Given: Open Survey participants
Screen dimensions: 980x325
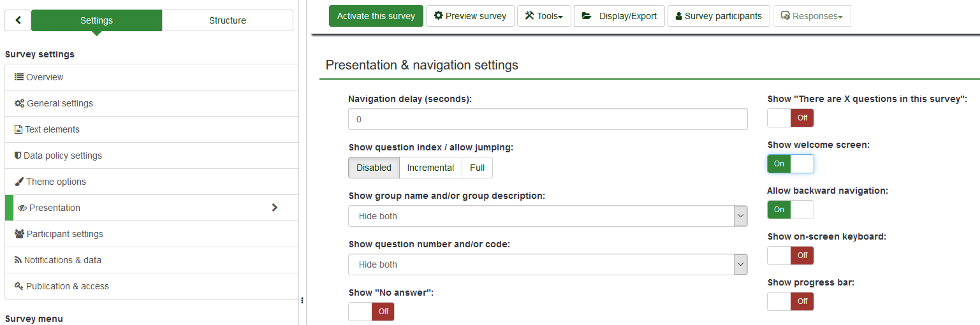Looking at the screenshot, I should tap(719, 16).
